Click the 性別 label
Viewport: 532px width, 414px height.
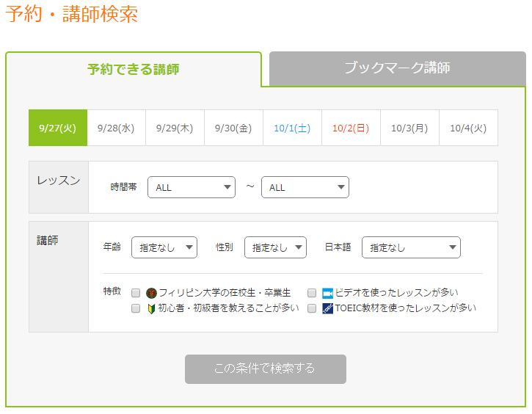tap(225, 247)
